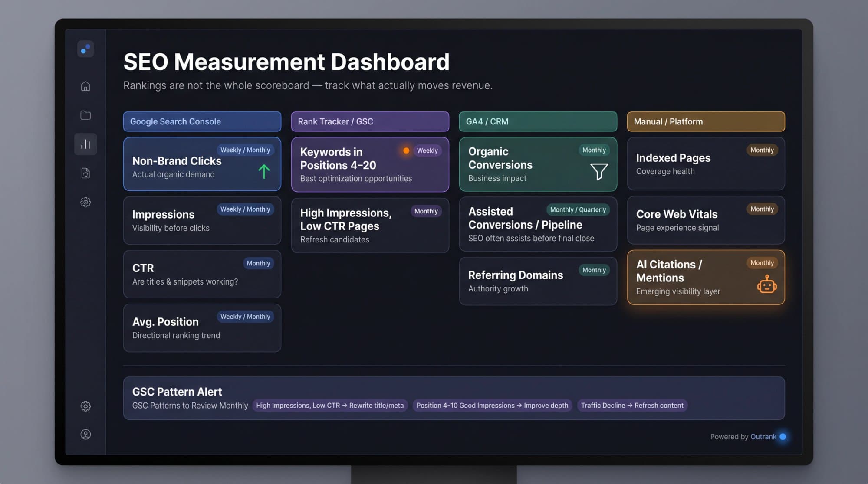The width and height of the screenshot is (868, 484).
Task: Open the Core Web Vitals card
Action: (706, 220)
